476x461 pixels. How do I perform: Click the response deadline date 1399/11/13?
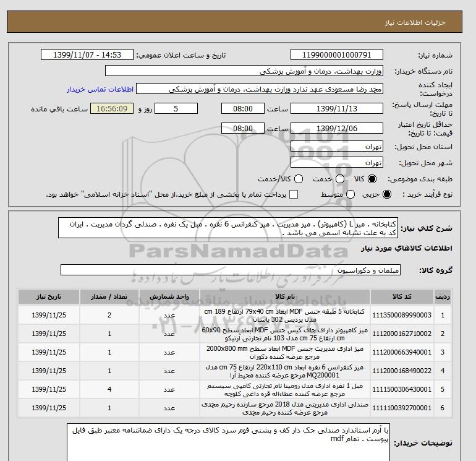(337, 108)
